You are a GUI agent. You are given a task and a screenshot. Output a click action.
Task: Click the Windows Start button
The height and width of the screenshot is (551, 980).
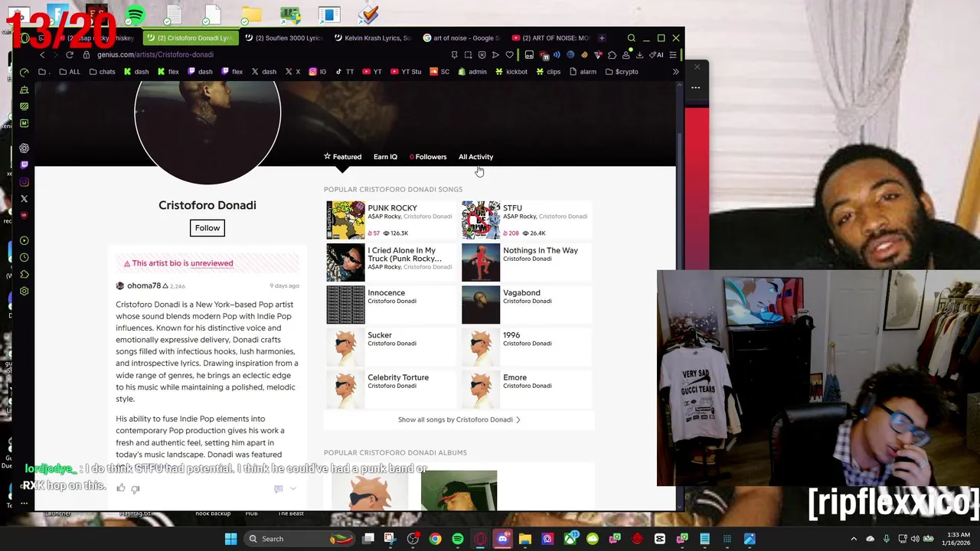click(x=230, y=539)
